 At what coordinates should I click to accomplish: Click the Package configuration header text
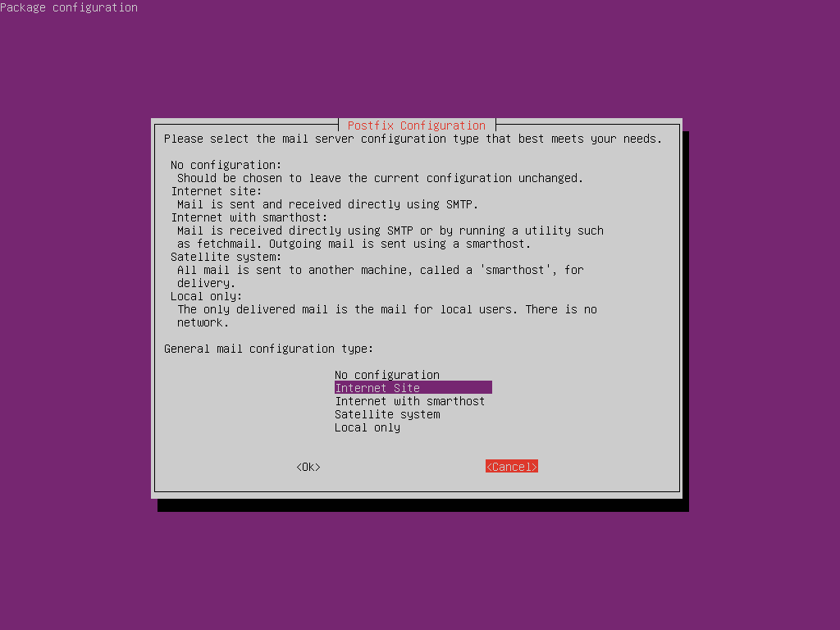click(x=69, y=7)
